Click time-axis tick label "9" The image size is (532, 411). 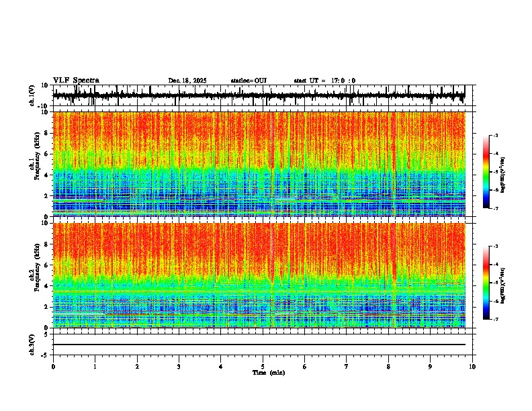tap(430, 367)
